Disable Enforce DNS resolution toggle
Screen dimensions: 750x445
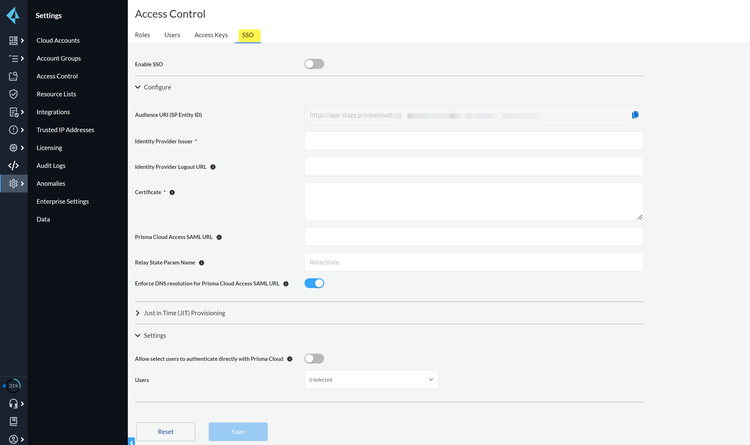tap(314, 284)
